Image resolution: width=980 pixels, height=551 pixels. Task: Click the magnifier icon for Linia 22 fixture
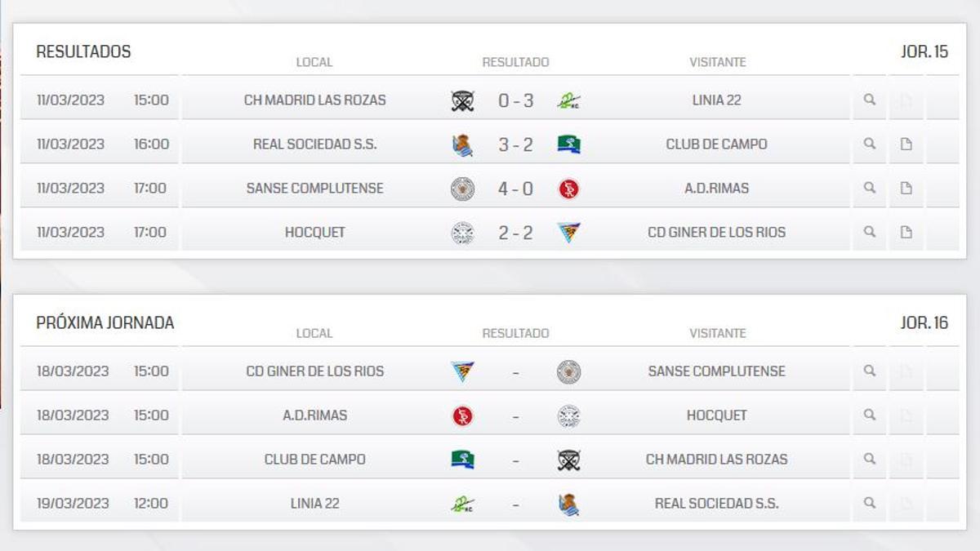pyautogui.click(x=869, y=100)
